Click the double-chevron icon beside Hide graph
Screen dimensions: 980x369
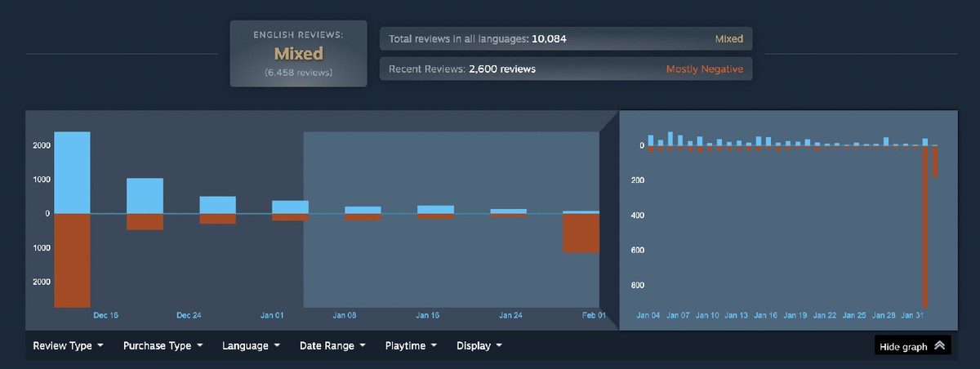point(940,346)
